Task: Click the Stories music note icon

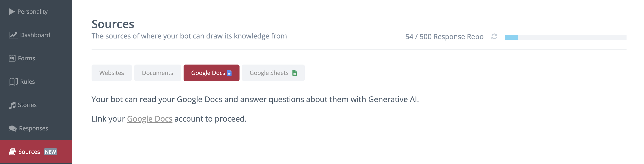Action: click(12, 105)
